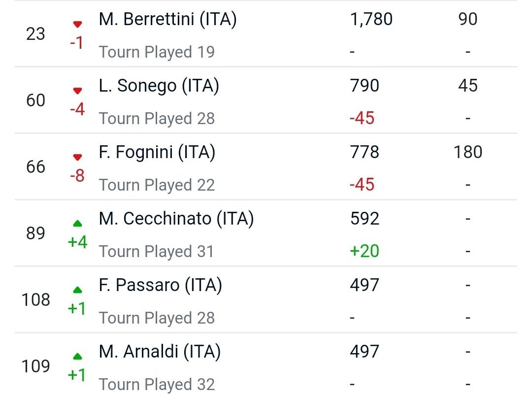Click Tourn Played 31 text
This screenshot has width=532, height=394.
point(157,252)
